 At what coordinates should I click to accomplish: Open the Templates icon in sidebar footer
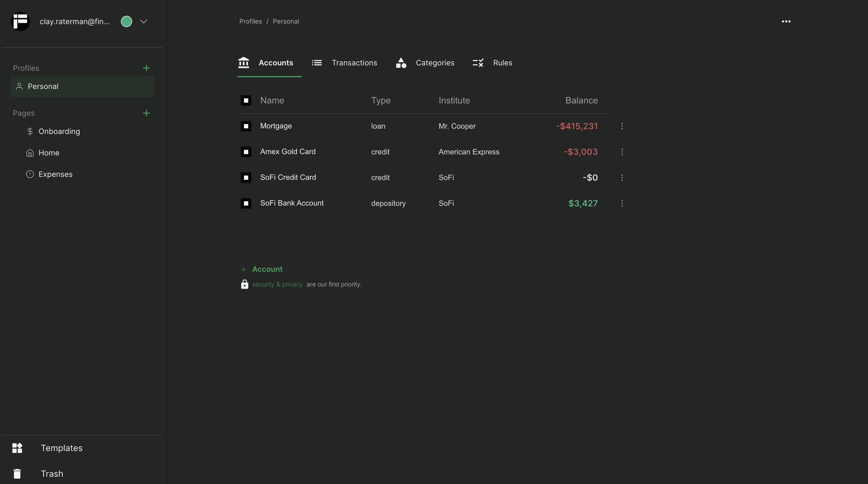click(17, 448)
